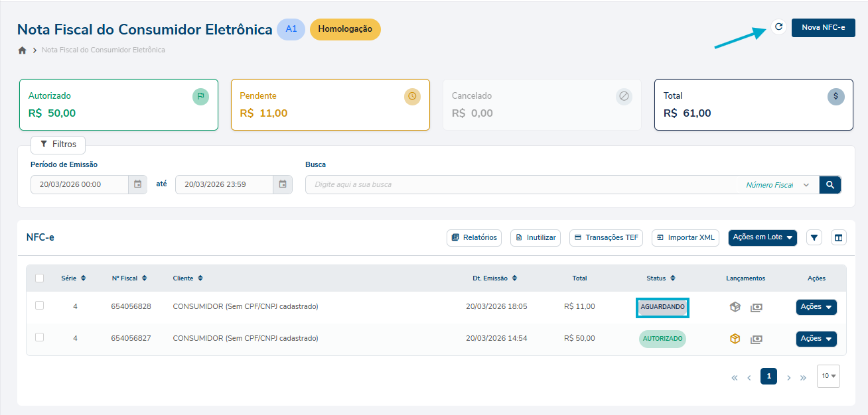
Task: Click the refresh icon beside Nova NFC-e
Action: click(x=778, y=27)
